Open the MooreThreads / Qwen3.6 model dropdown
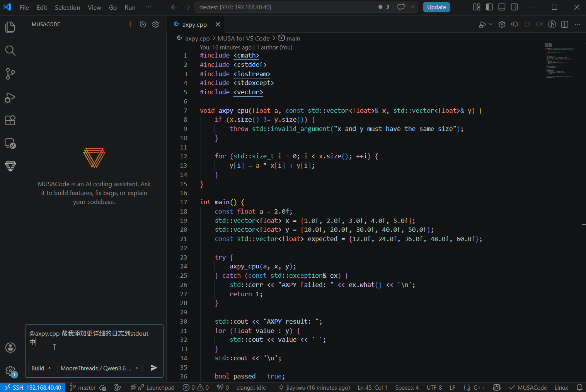Viewport: 586px width, 392px height. point(100,368)
